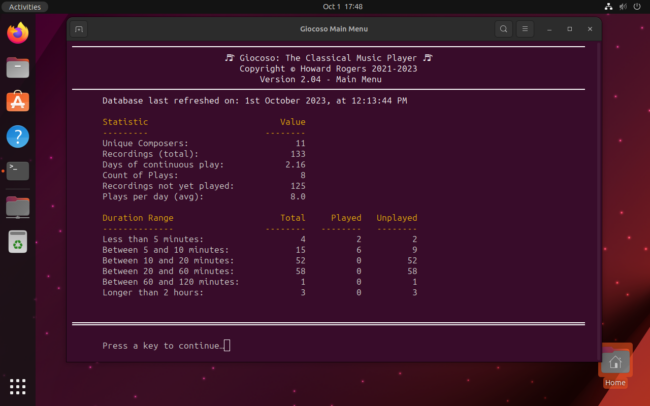
Task: Click 'Between 60 and 120 minutes:' row label
Action: (x=170, y=282)
